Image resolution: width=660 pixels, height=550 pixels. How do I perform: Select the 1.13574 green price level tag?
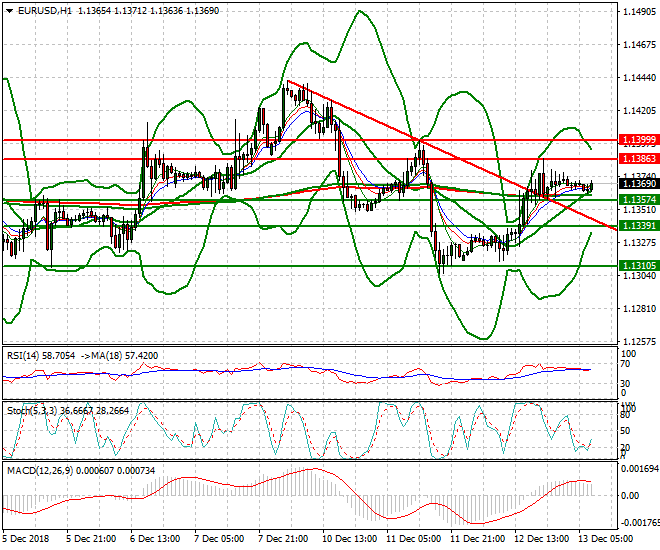tap(638, 200)
